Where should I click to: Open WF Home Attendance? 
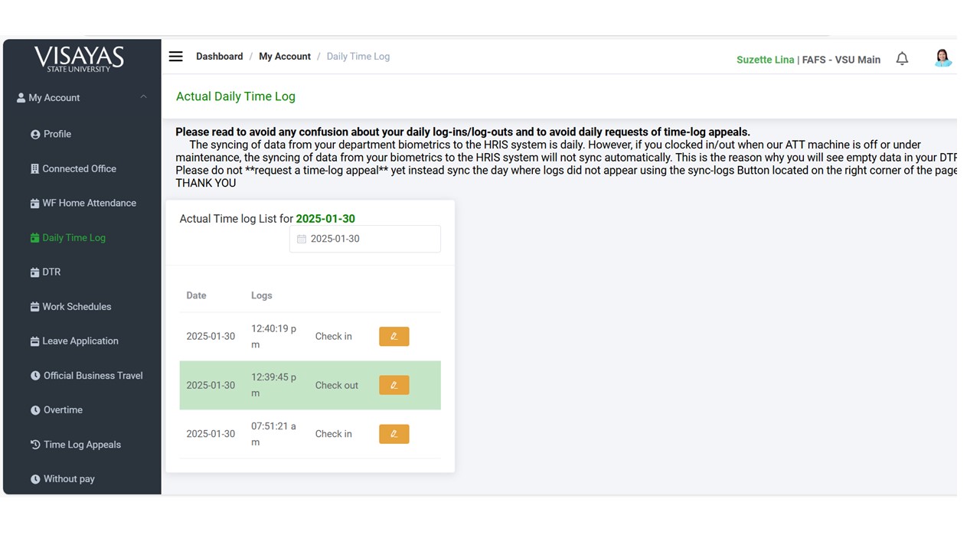click(x=88, y=203)
